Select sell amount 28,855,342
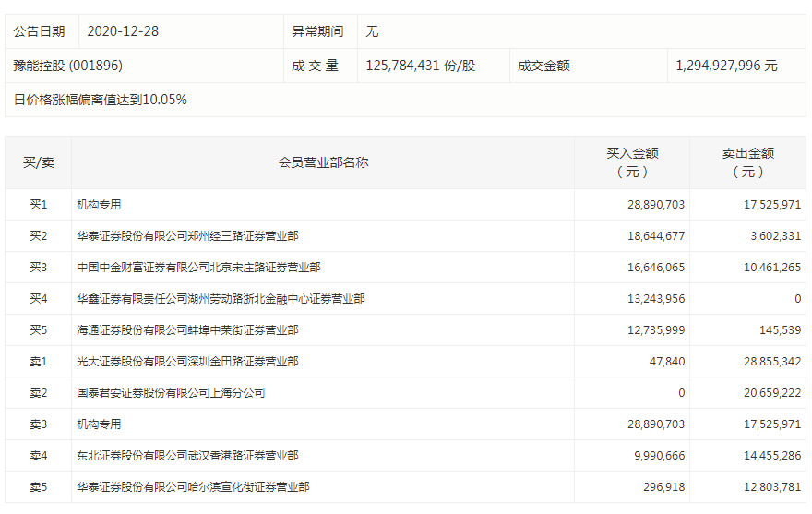 772,362
